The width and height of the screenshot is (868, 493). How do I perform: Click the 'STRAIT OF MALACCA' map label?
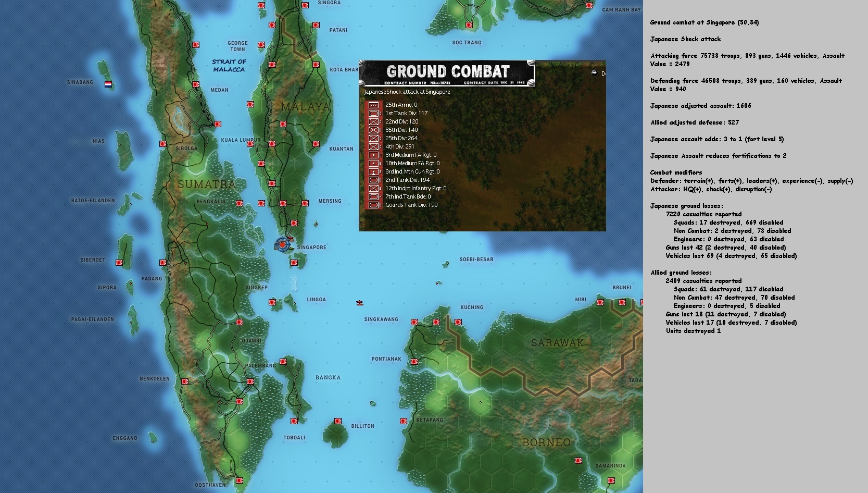tap(229, 65)
